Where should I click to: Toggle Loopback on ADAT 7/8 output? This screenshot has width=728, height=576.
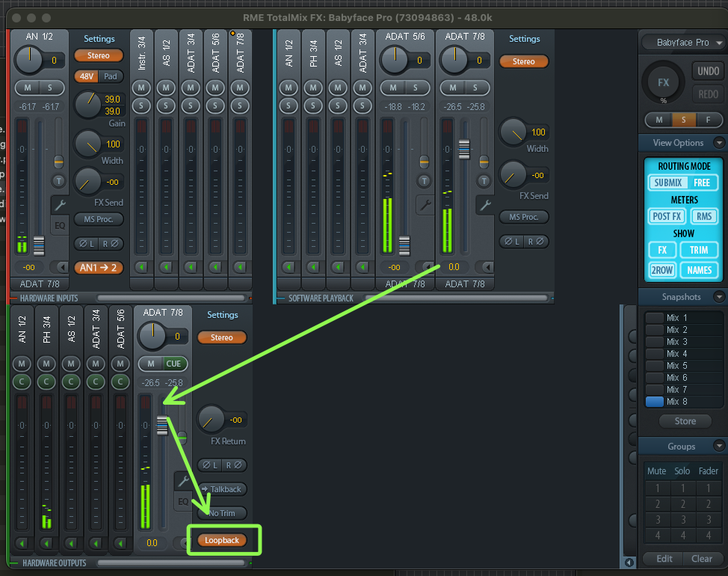pyautogui.click(x=222, y=540)
